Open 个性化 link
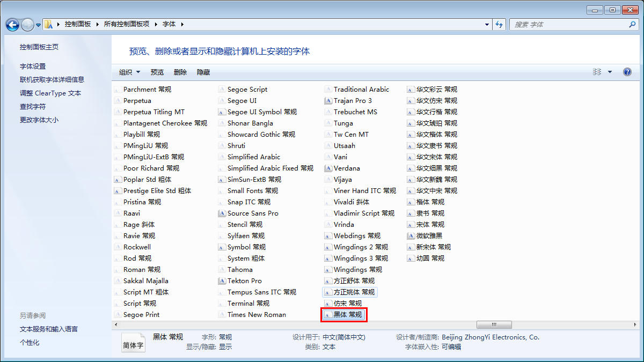The height and width of the screenshot is (362, 644). [x=30, y=343]
